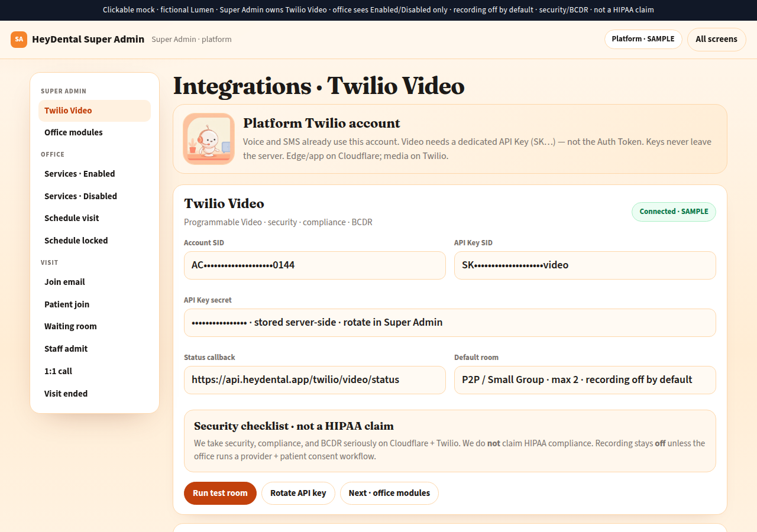The image size is (757, 532).
Task: Click Platform Twilio account heading
Action: tap(322, 123)
